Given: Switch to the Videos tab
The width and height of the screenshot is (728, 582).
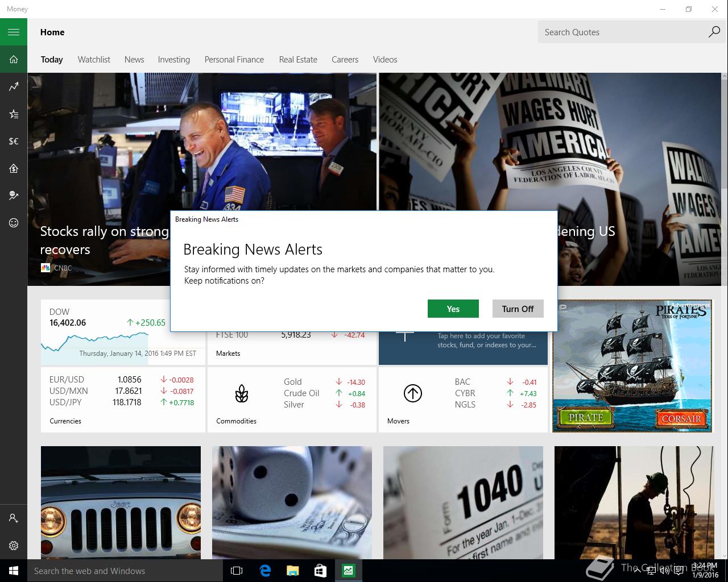Looking at the screenshot, I should (385, 60).
